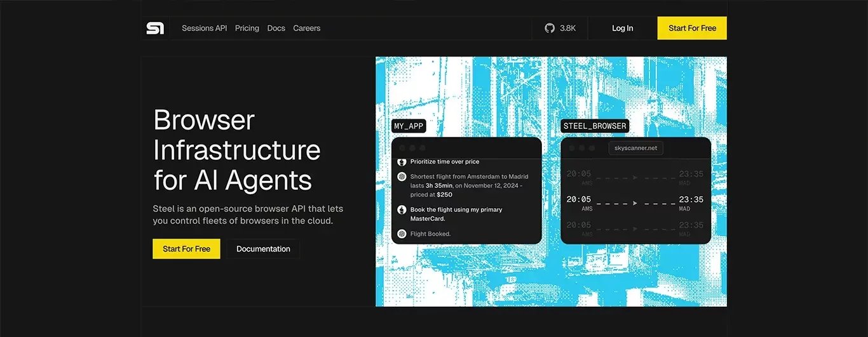Click the MY_APP label tag
Viewport: 868px width, 337px height.
click(409, 126)
